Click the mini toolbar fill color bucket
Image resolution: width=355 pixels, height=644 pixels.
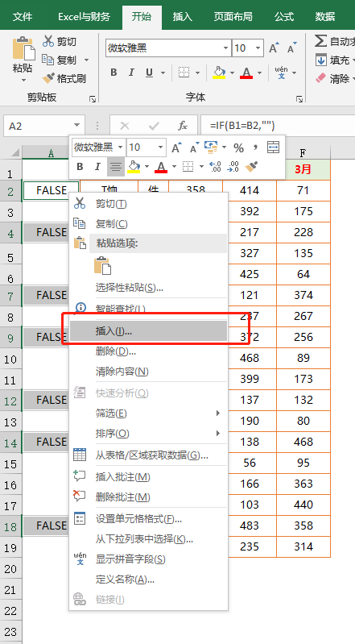(x=134, y=167)
